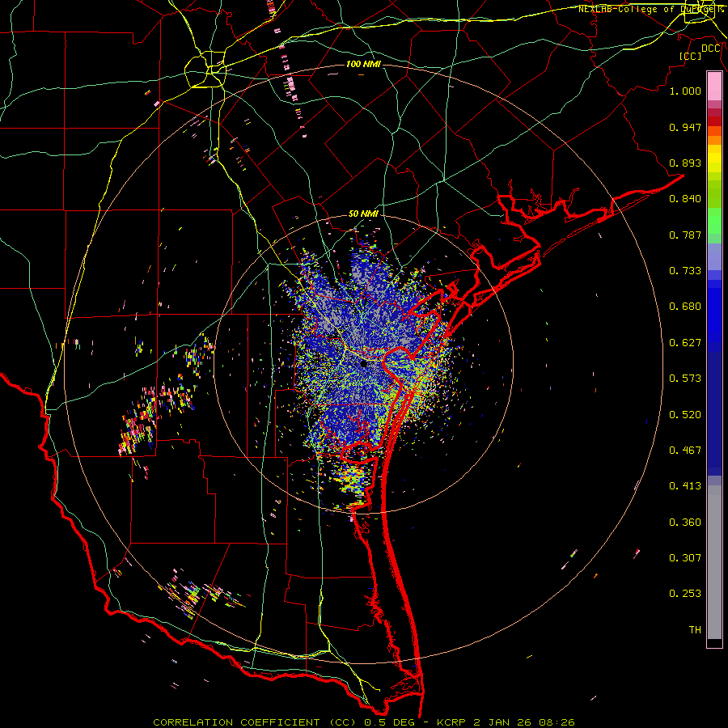
Task: Click the 0.680 scale value
Action: tap(685, 307)
